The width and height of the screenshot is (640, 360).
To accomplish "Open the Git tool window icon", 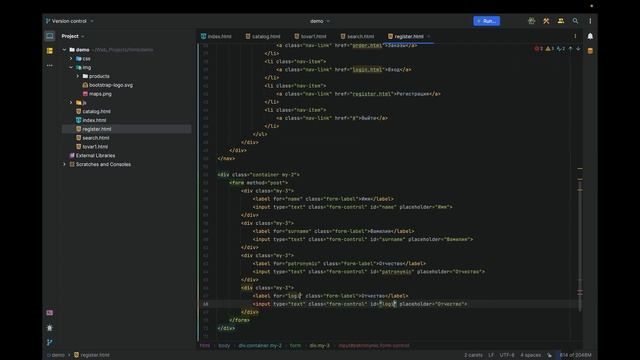I will 49,342.
